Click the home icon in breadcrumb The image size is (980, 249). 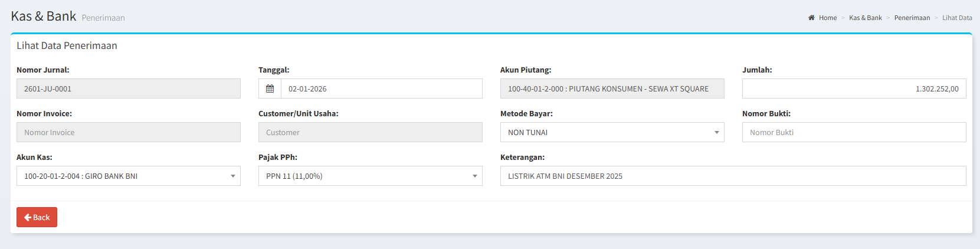811,18
